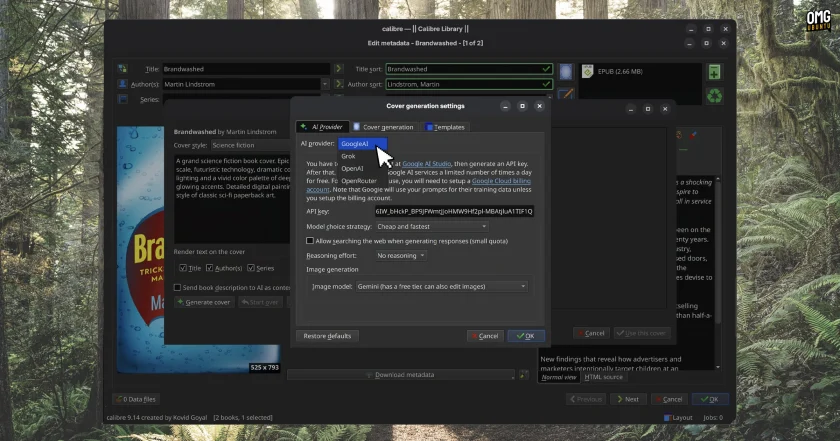This screenshot has width=840, height=441.
Task: Click Restore defaults button
Action: (327, 336)
